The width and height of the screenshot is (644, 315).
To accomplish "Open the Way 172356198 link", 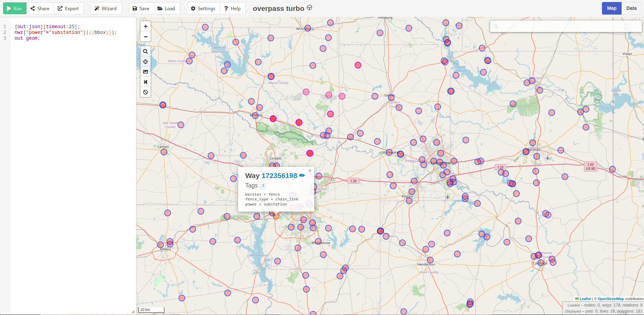I will [x=279, y=176].
